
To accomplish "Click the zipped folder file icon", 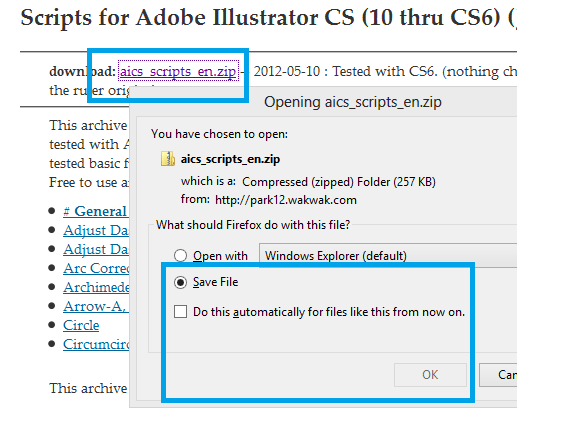I will (168, 159).
